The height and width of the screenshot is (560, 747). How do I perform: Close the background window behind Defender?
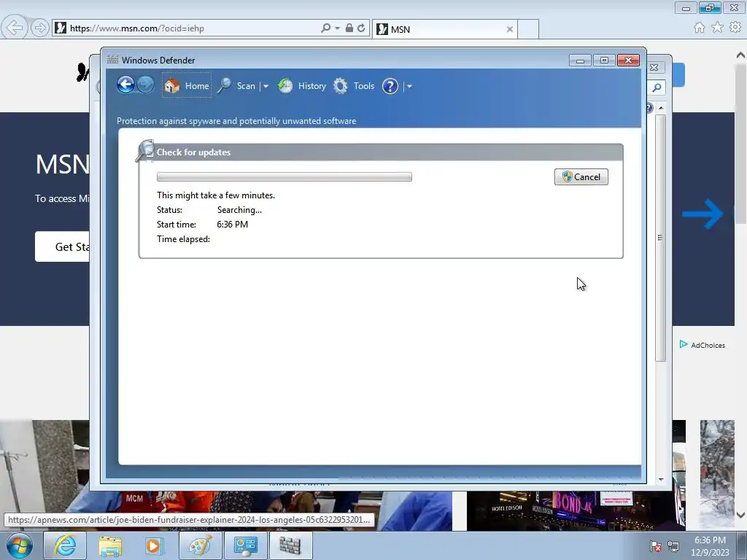click(654, 68)
